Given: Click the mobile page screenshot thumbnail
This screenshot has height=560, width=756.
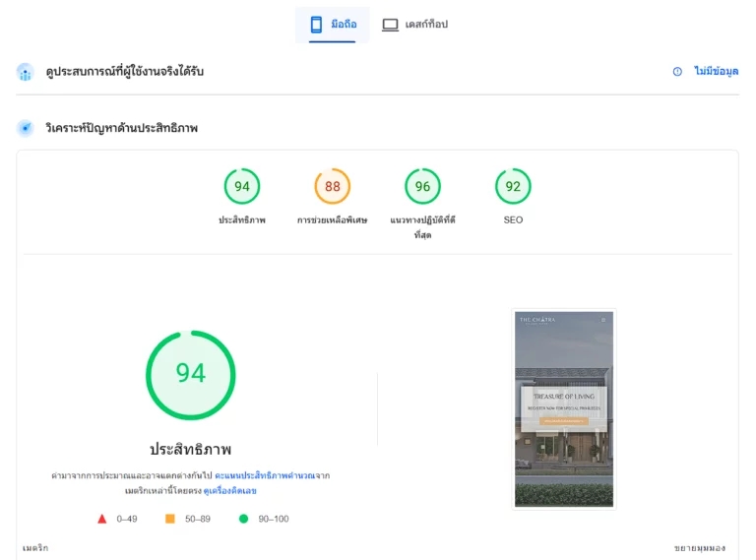Looking at the screenshot, I should click(564, 409).
